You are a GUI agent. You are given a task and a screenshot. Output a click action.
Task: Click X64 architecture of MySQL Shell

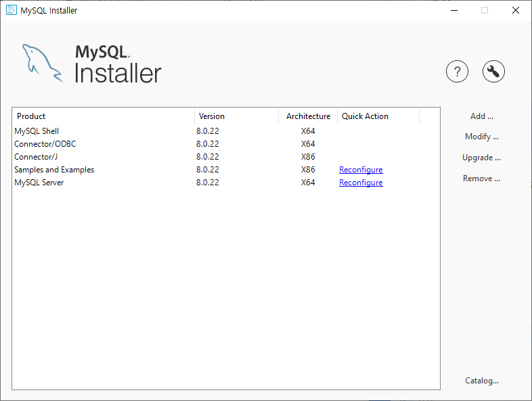pyautogui.click(x=308, y=131)
